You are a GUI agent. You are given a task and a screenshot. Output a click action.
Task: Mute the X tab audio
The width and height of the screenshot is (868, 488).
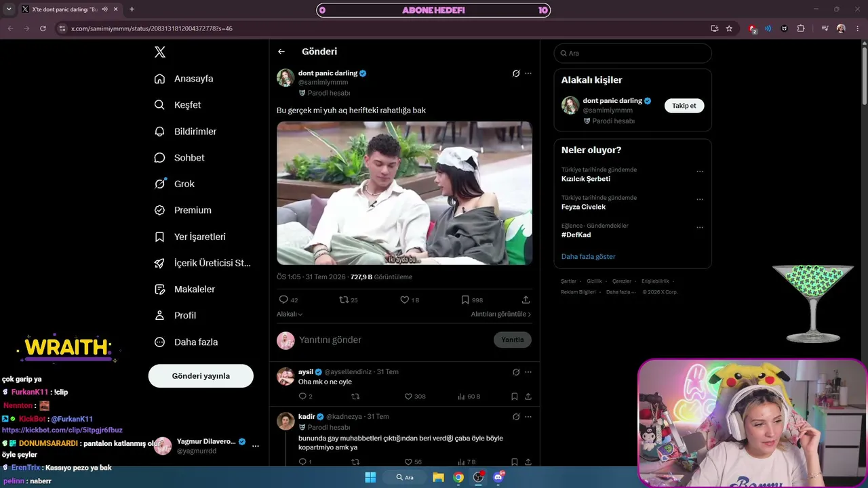(x=104, y=9)
